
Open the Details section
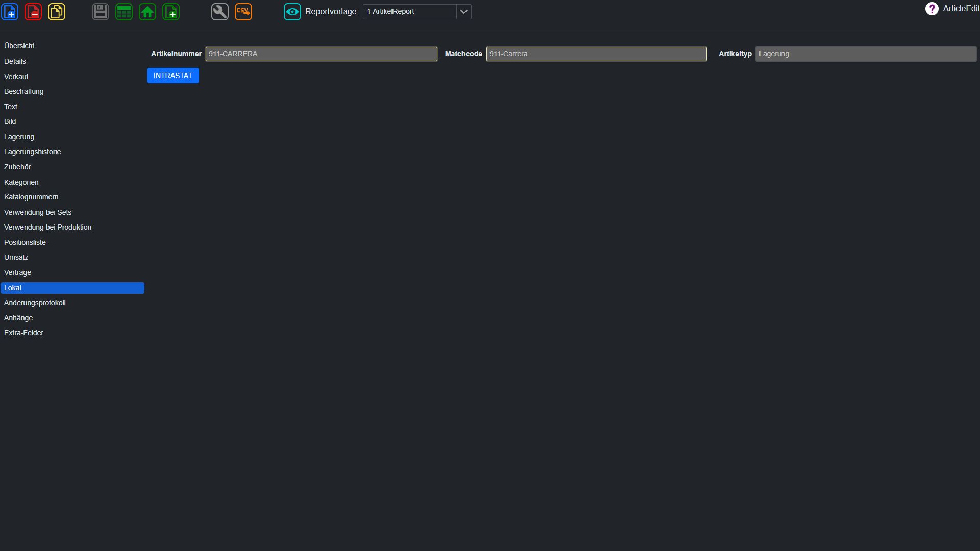pyautogui.click(x=72, y=61)
